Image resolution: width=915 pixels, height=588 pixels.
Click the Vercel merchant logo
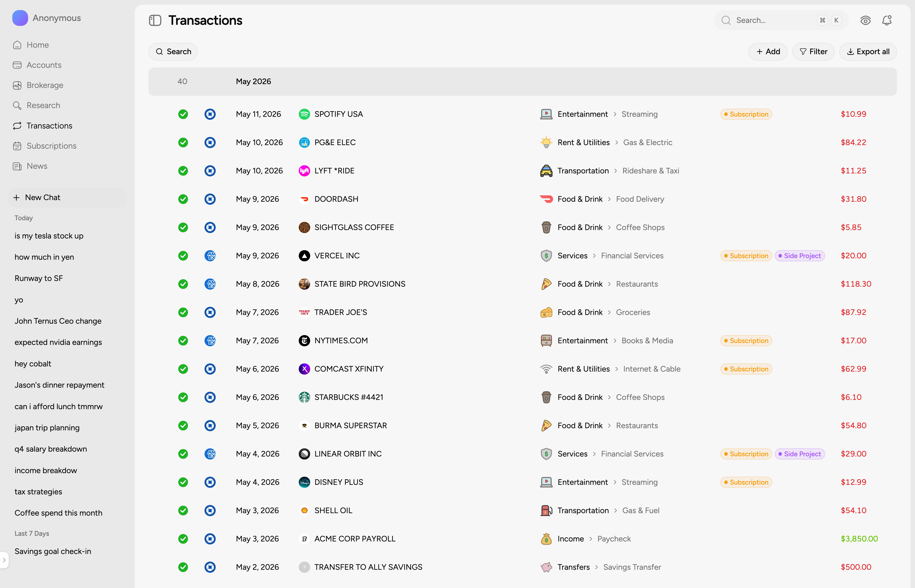[304, 255]
